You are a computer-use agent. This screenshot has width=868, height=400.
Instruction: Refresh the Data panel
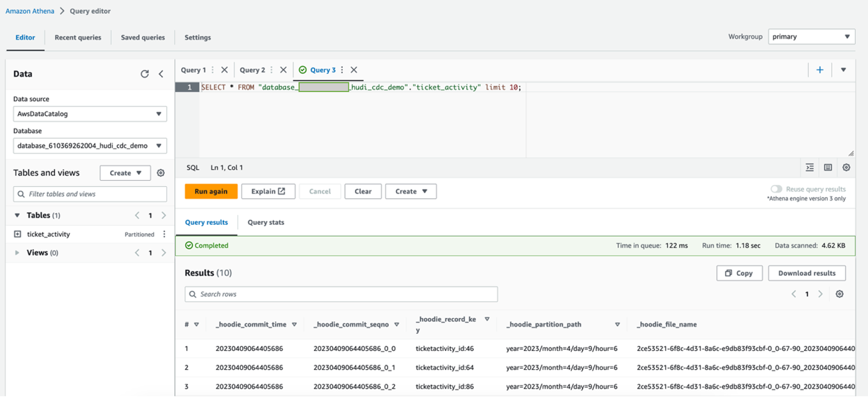144,74
